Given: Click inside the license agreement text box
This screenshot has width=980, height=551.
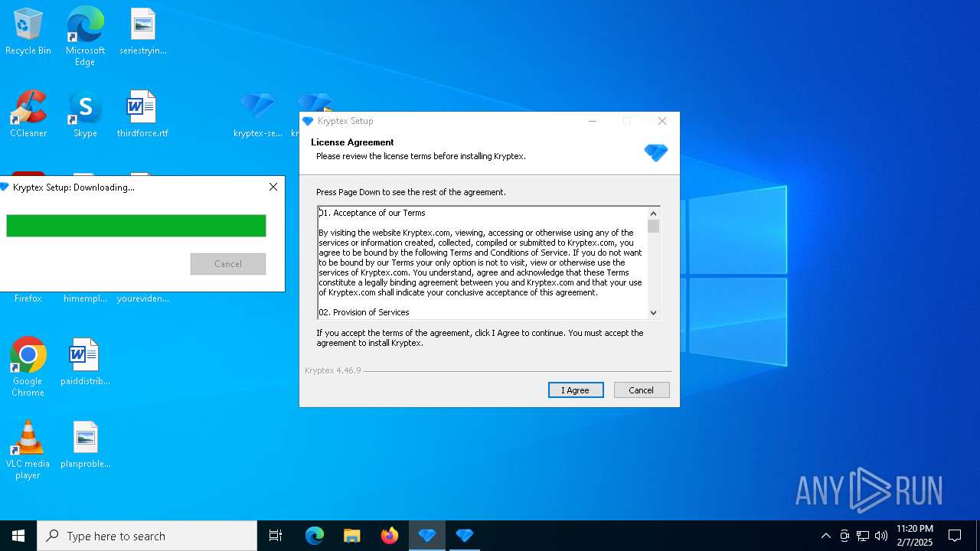Looking at the screenshot, I should [x=483, y=262].
